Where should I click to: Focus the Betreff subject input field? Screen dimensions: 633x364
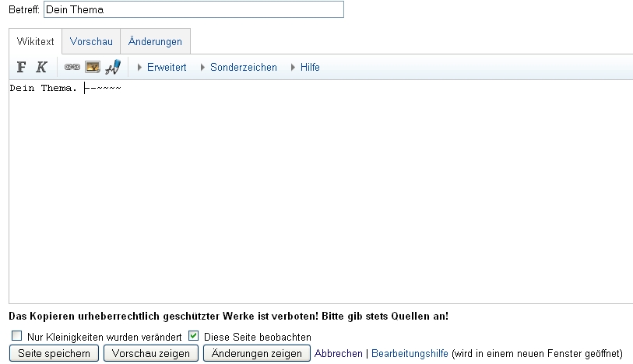point(192,10)
